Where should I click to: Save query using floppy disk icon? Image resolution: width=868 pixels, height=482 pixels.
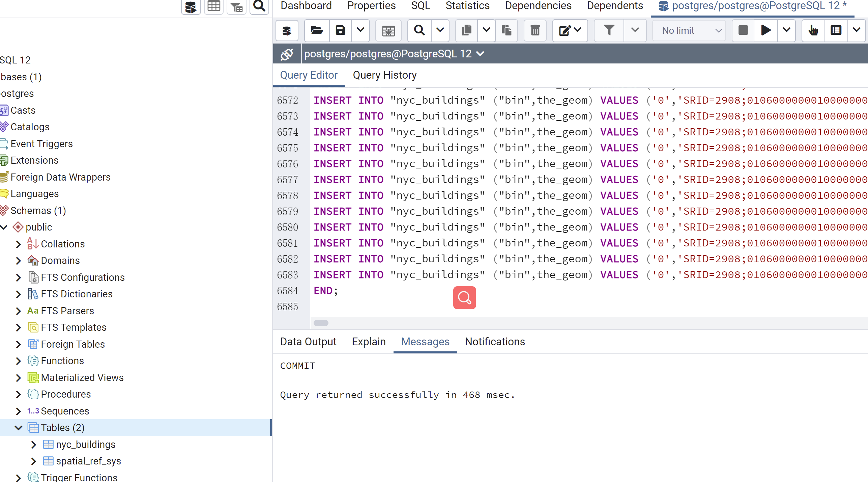point(340,30)
